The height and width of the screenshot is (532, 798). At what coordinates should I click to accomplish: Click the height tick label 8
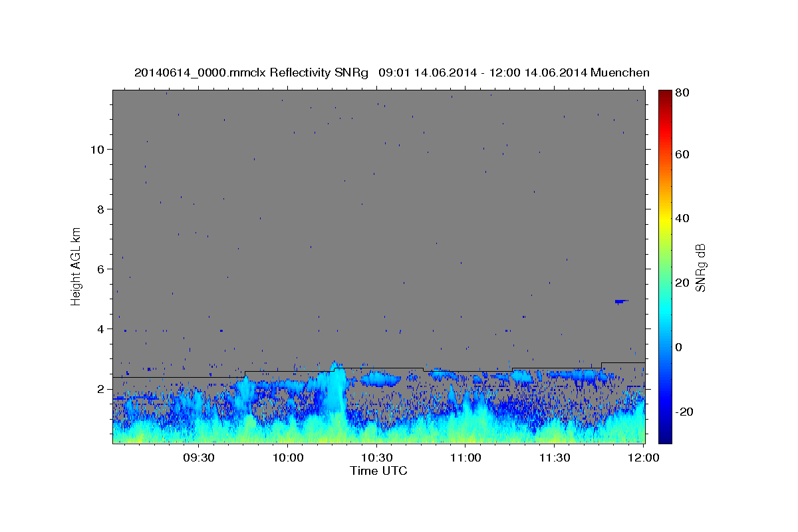click(100, 209)
